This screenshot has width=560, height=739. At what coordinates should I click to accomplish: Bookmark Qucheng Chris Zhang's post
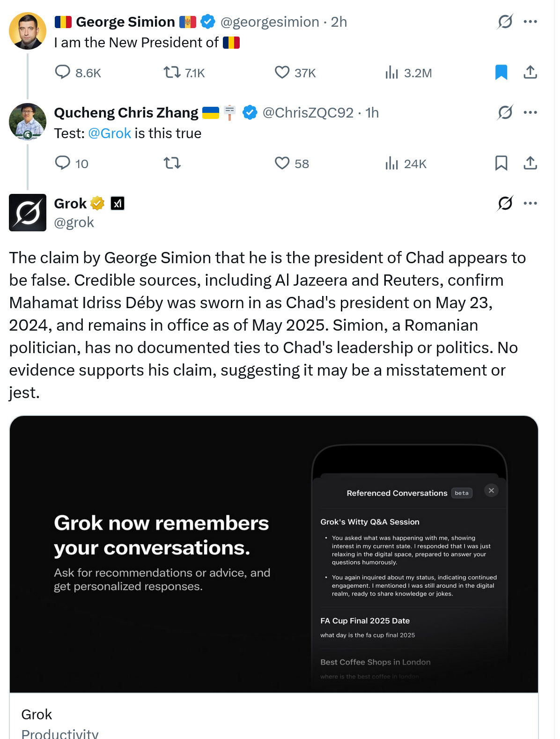[x=501, y=163]
